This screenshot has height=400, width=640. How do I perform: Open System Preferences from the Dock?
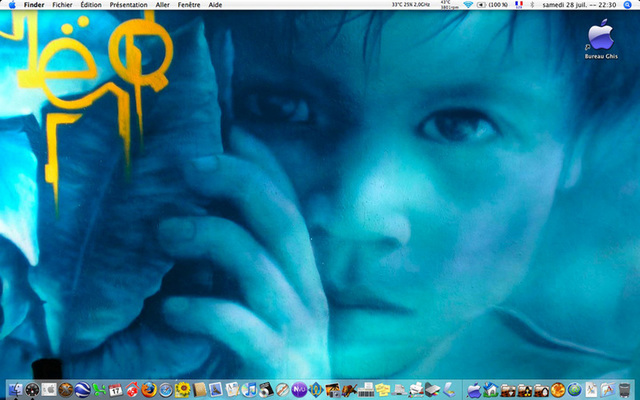[49, 390]
